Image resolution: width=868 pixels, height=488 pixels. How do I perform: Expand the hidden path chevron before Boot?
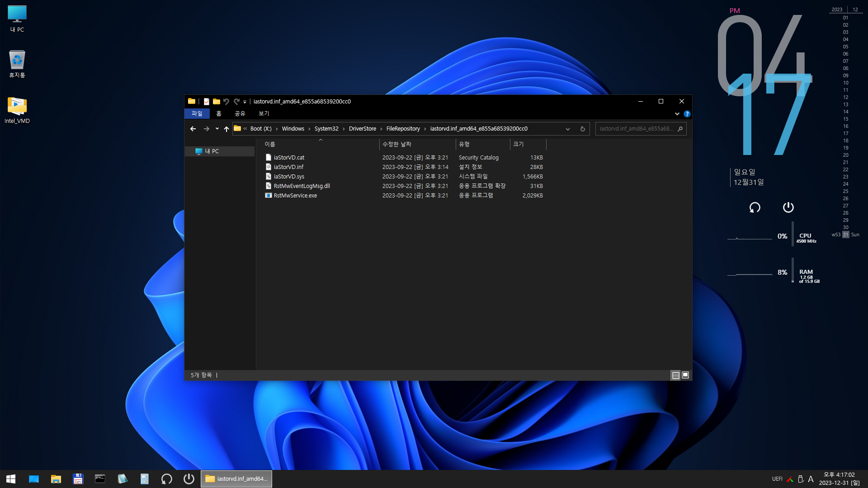tap(245, 129)
